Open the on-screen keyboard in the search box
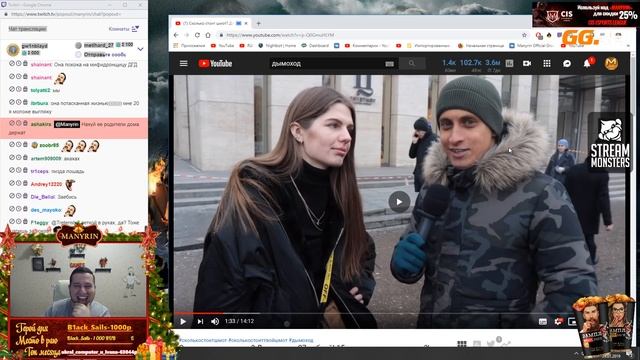 pos(389,64)
